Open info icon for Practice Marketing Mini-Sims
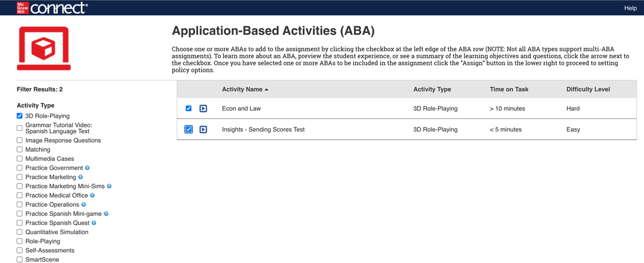This screenshot has height=263, width=644. coord(109,186)
